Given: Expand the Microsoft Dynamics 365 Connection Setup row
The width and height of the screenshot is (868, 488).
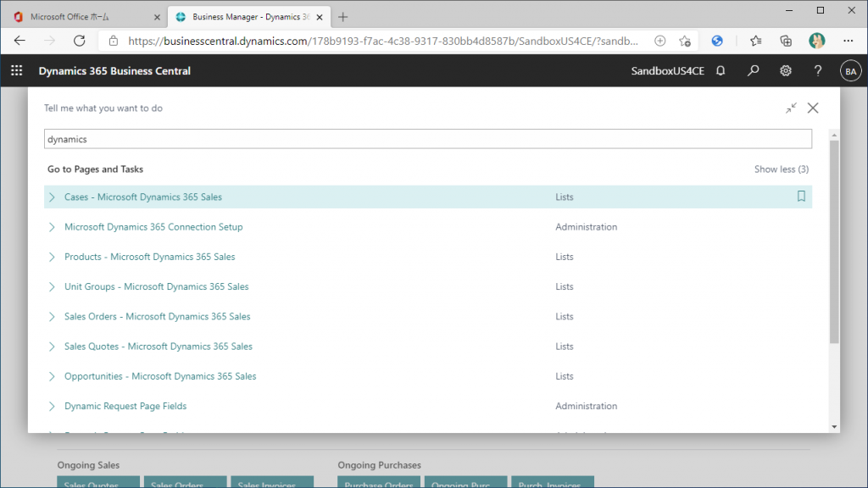Looking at the screenshot, I should pos(52,227).
